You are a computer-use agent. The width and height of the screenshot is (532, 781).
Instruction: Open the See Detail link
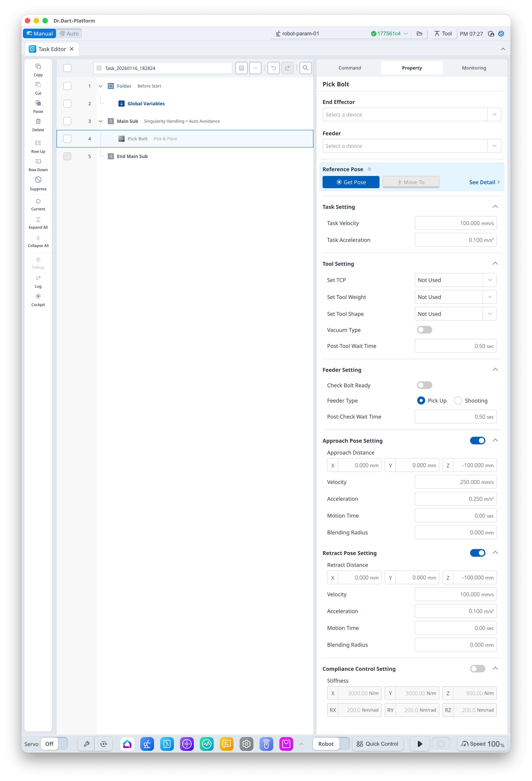click(x=484, y=182)
